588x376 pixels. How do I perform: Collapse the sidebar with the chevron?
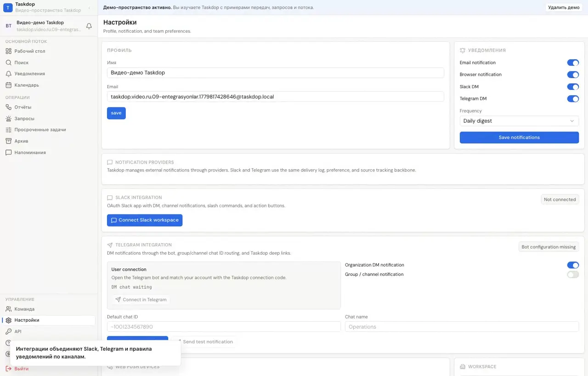pyautogui.click(x=90, y=8)
